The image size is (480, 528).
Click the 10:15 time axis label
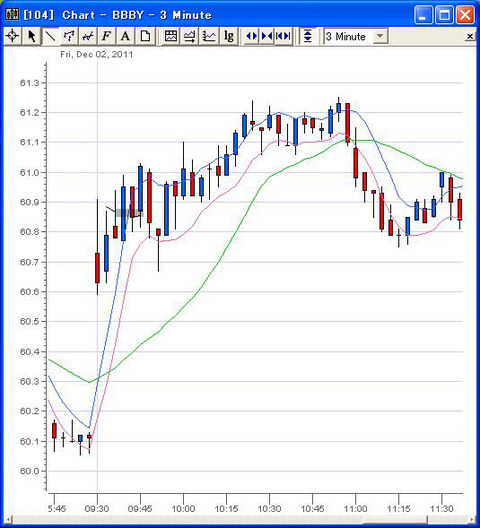(226, 509)
